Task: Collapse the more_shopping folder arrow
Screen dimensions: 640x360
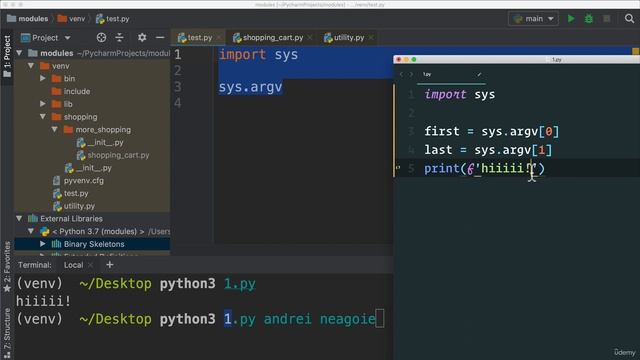Action: click(54, 129)
